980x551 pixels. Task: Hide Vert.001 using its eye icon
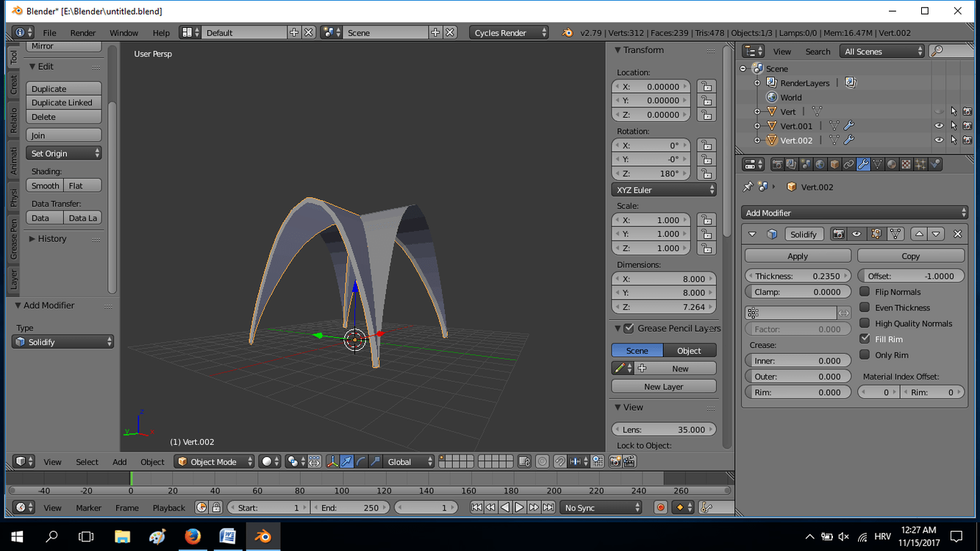[939, 126]
